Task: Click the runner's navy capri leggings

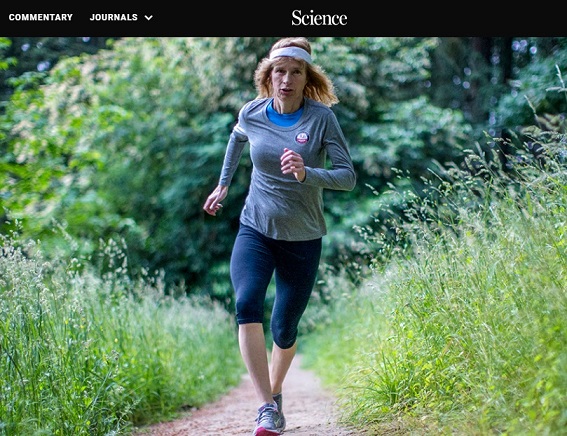Action: (277, 282)
